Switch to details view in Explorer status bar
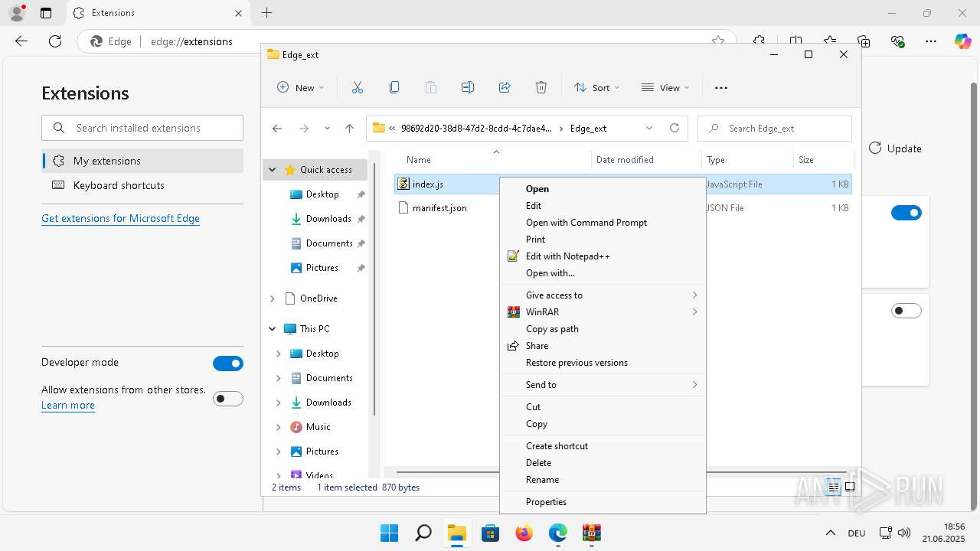This screenshot has height=551, width=980. click(833, 487)
